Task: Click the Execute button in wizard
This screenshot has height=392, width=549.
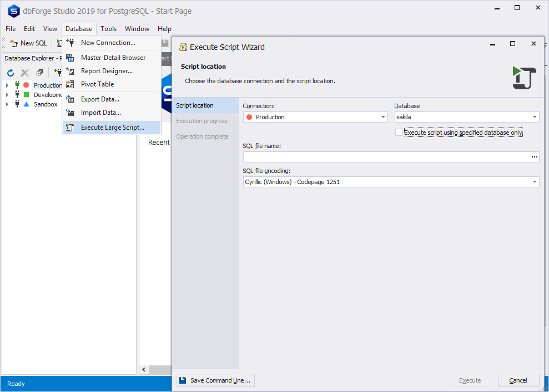Action: coord(470,380)
